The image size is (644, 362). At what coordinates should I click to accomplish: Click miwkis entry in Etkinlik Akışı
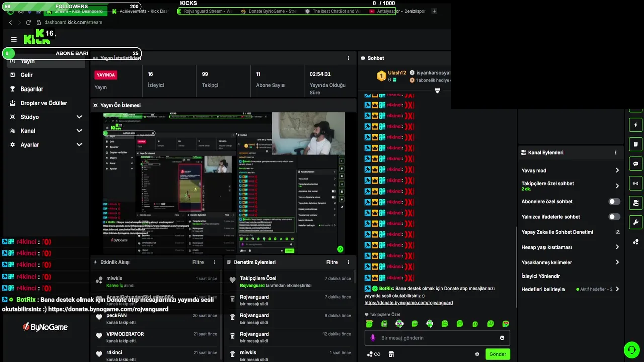click(156, 282)
